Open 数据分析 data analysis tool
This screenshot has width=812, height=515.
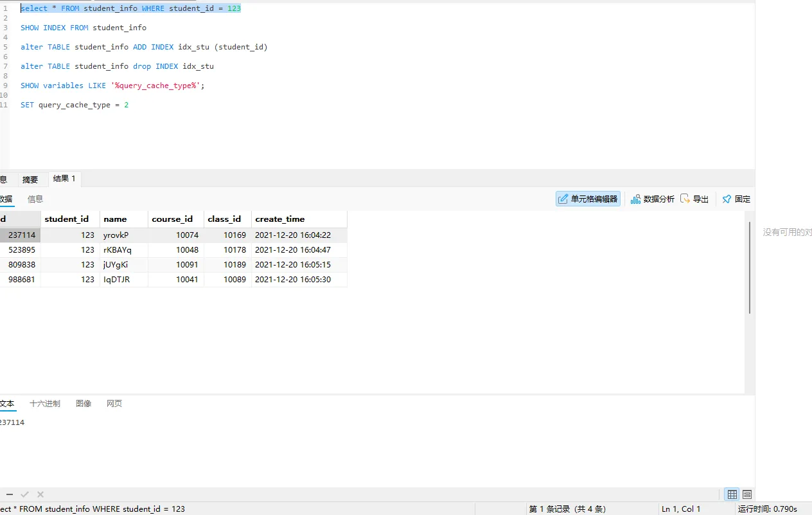[653, 199]
